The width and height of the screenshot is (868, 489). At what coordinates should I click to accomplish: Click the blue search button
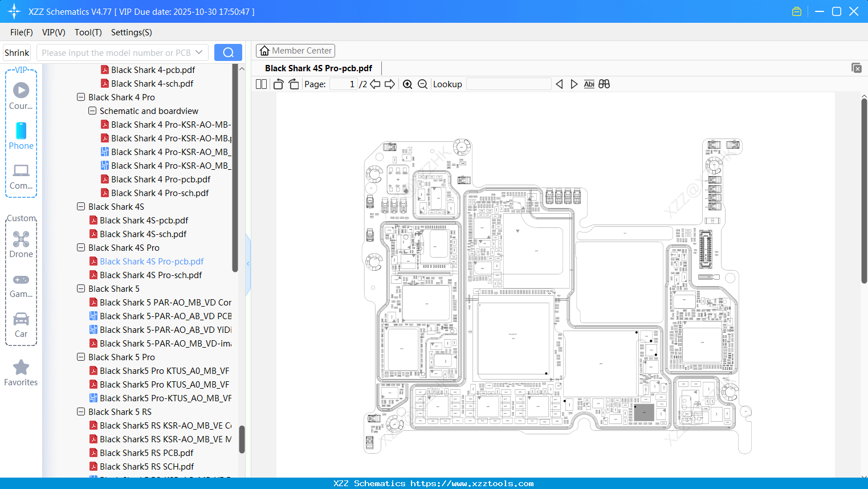click(228, 52)
